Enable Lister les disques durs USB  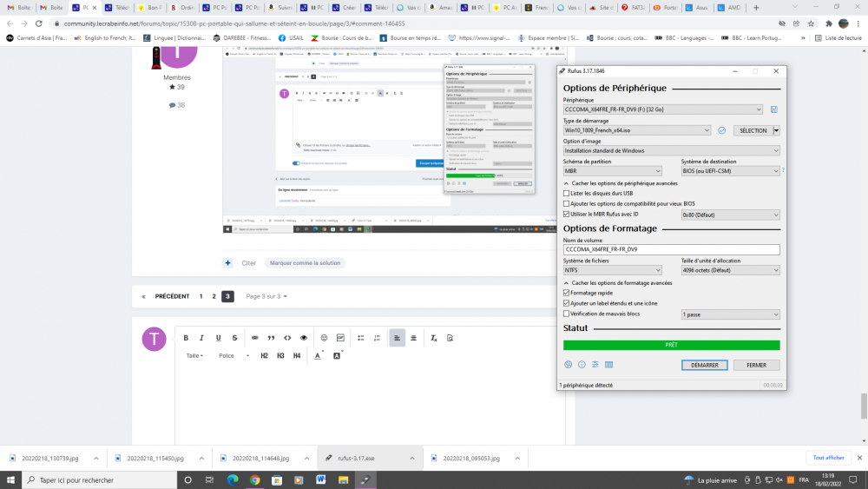[567, 193]
